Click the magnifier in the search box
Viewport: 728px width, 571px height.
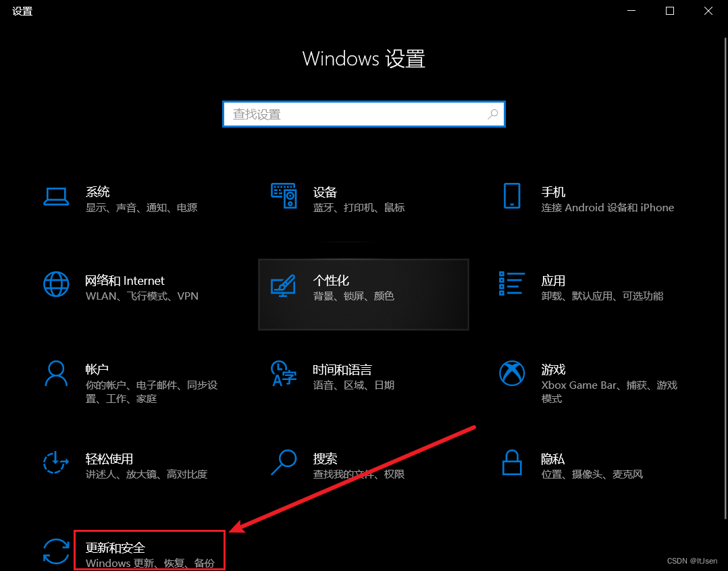(x=493, y=114)
